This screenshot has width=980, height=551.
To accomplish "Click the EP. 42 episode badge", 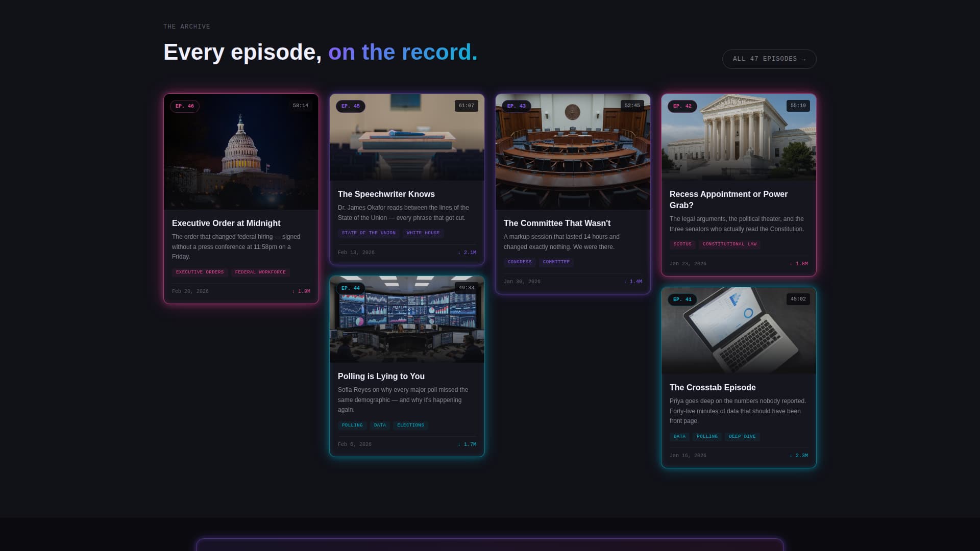I will pos(682,106).
